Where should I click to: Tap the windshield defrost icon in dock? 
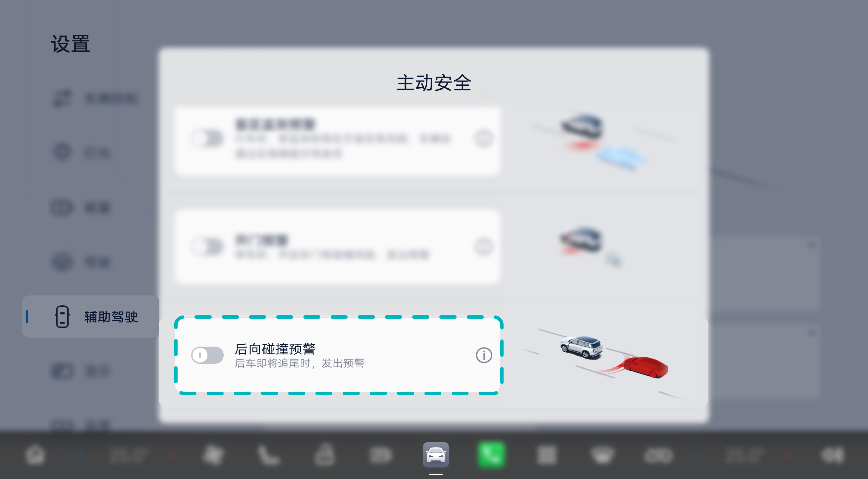[602, 455]
